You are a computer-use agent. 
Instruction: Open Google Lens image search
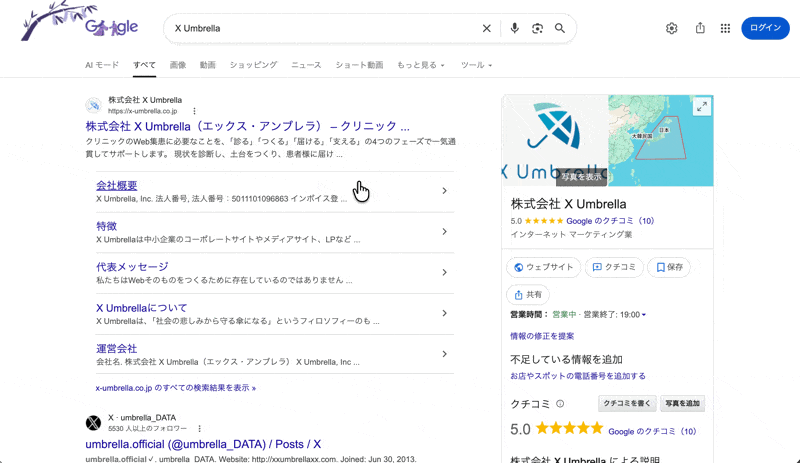tap(537, 29)
